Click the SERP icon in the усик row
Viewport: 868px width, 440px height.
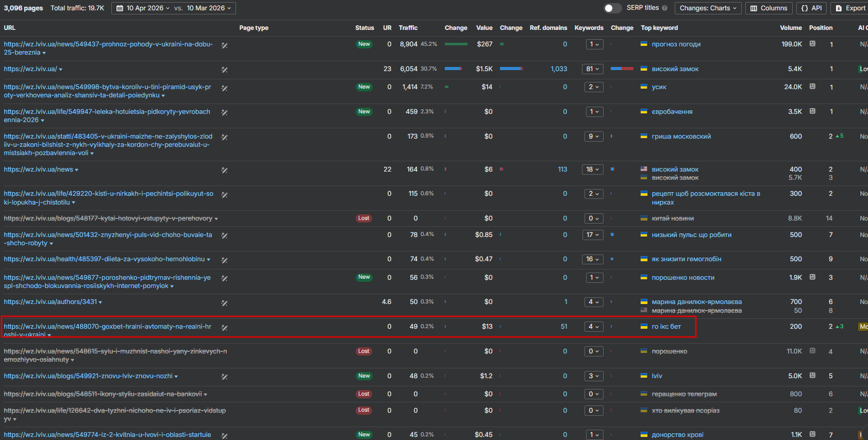812,87
